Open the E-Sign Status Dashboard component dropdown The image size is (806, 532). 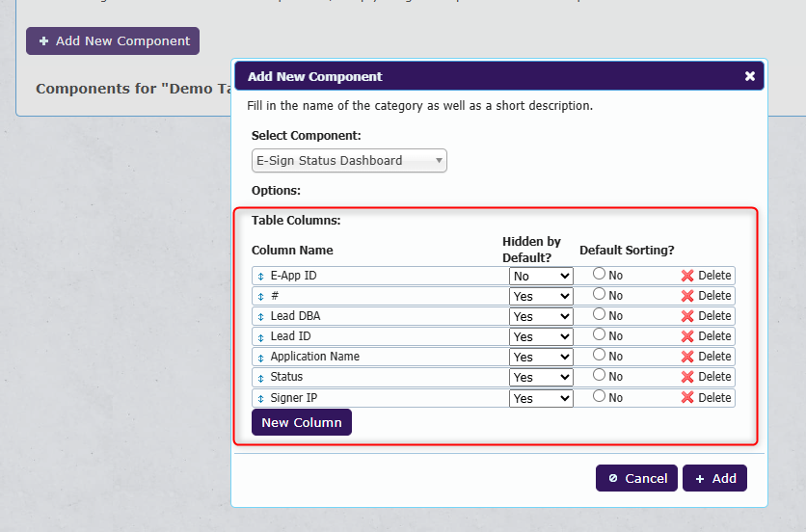(x=349, y=161)
